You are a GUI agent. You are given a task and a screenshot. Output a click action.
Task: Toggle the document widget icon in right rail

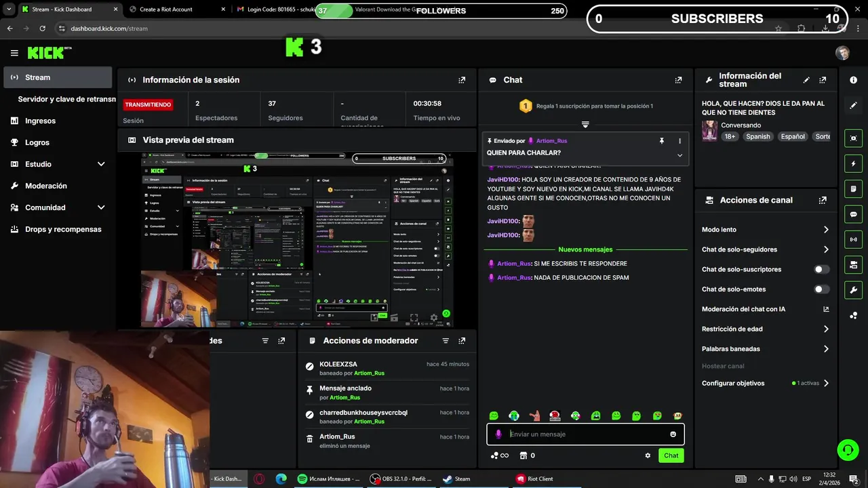tap(853, 188)
